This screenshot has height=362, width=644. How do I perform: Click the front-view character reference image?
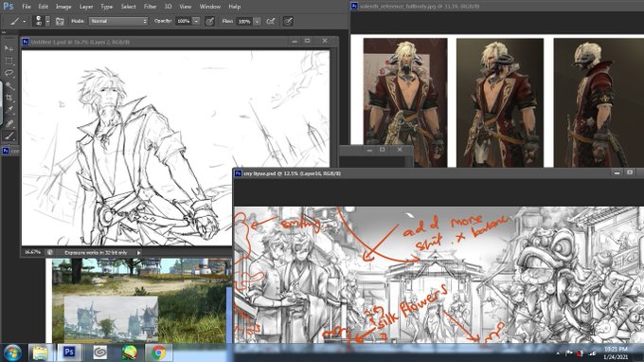click(x=405, y=102)
